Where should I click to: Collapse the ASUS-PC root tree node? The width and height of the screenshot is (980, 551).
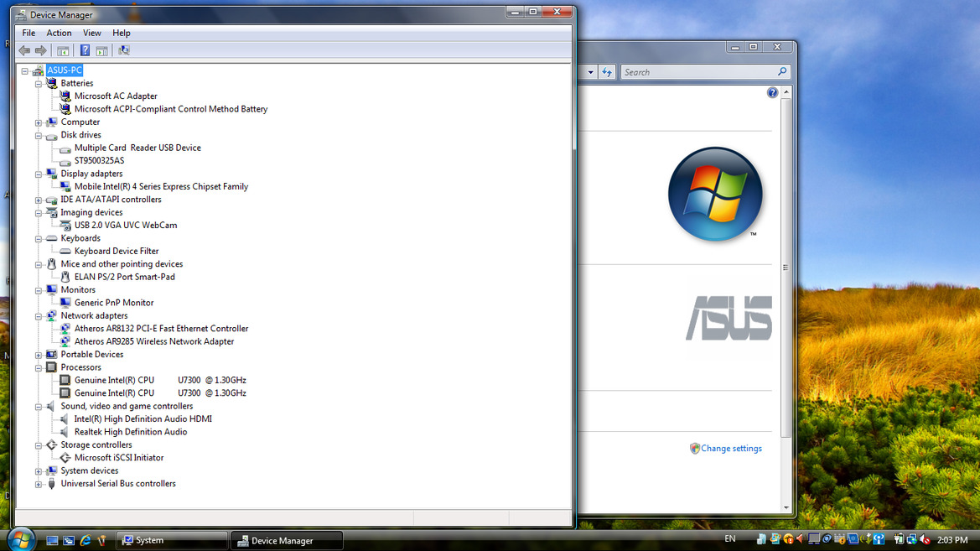coord(25,70)
